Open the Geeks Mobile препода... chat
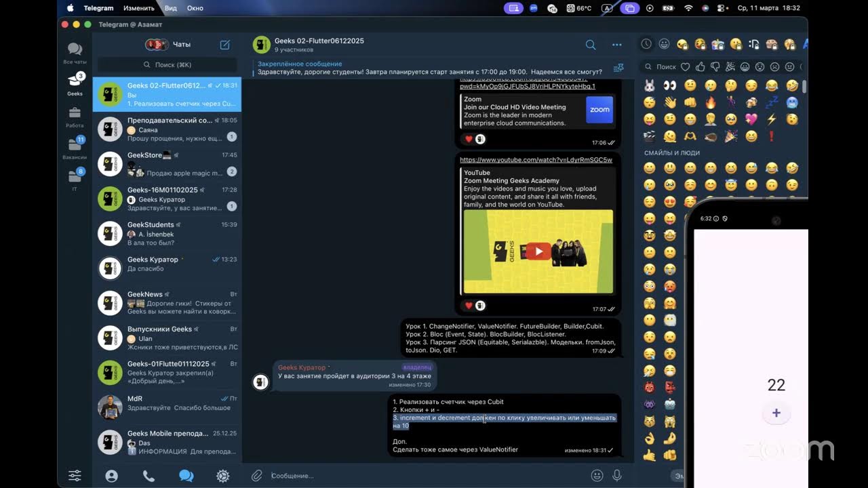 click(x=167, y=442)
